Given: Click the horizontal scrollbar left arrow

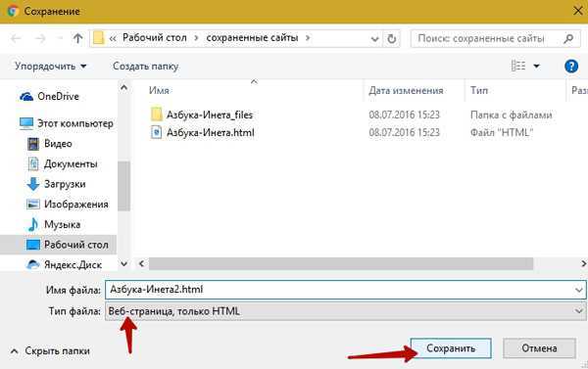Looking at the screenshot, I should coord(141,263).
